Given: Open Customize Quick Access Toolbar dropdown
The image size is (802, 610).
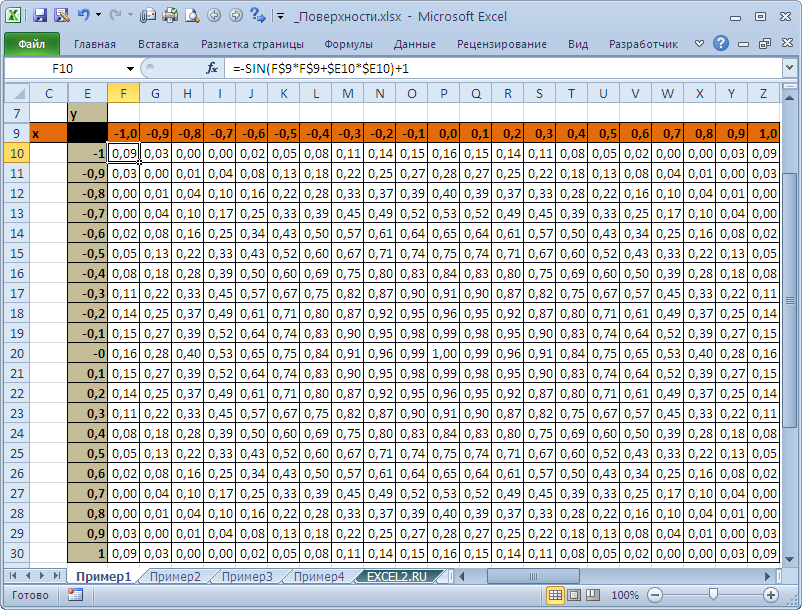Looking at the screenshot, I should (279, 16).
